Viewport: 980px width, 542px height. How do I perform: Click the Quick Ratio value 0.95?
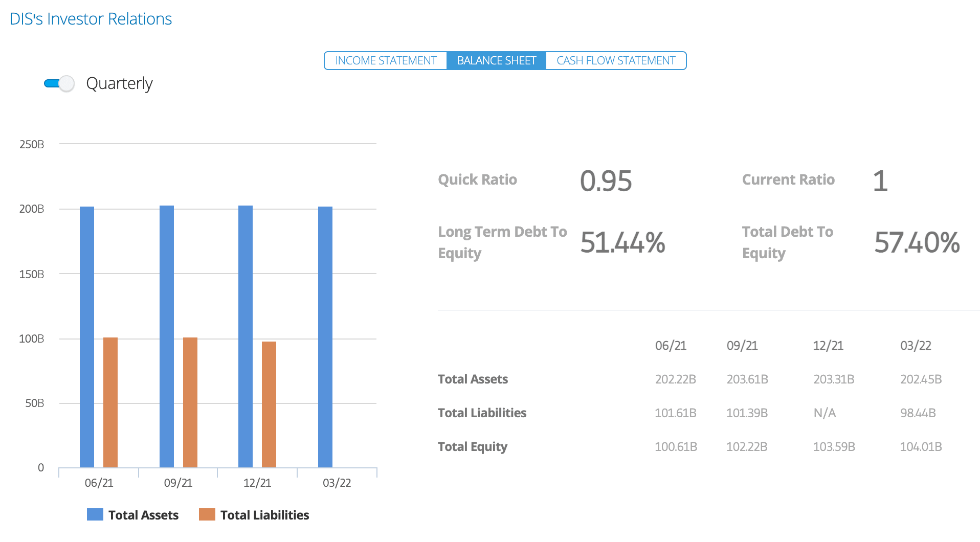[x=606, y=181]
